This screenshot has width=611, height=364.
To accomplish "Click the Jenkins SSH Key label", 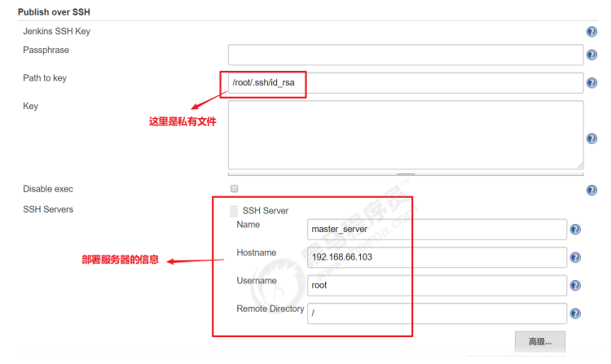I will coord(56,31).
